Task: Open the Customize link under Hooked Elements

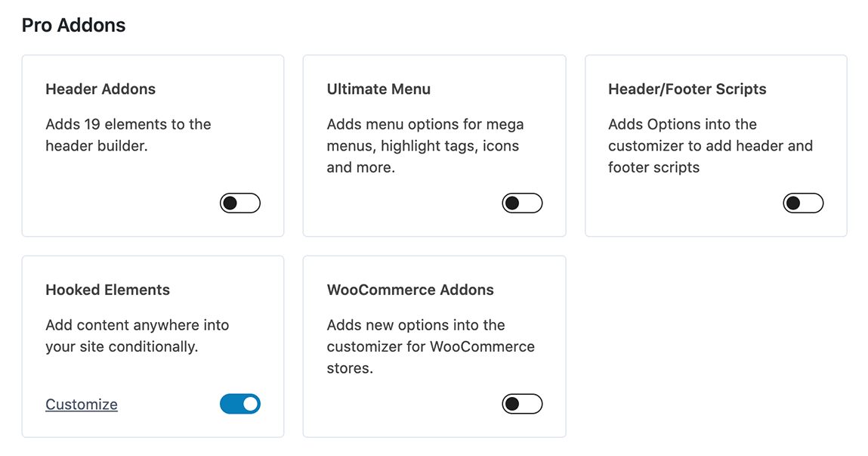Action: point(81,404)
